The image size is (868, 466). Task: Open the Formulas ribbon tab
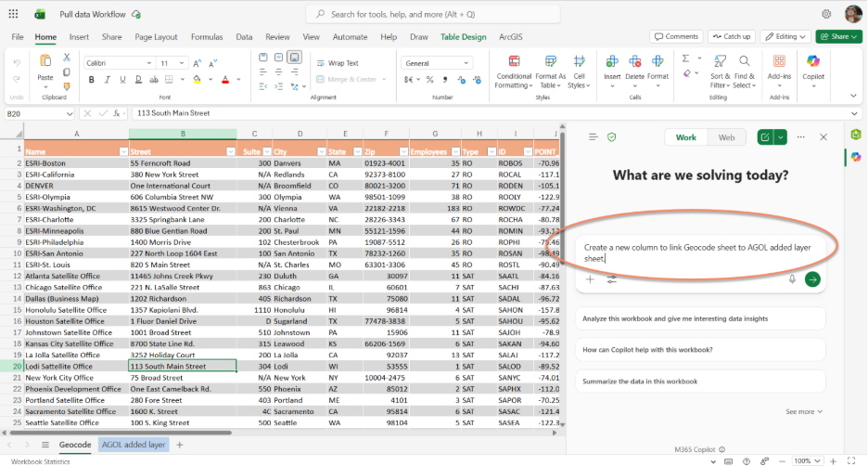pyautogui.click(x=207, y=36)
